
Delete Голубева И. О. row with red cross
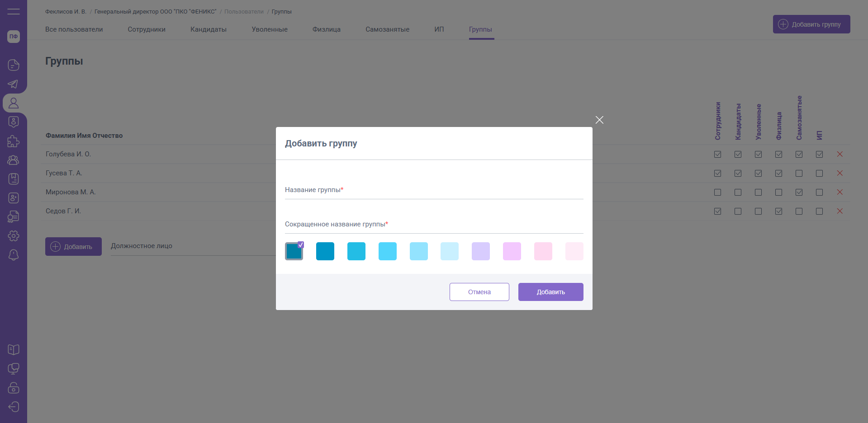pos(840,155)
